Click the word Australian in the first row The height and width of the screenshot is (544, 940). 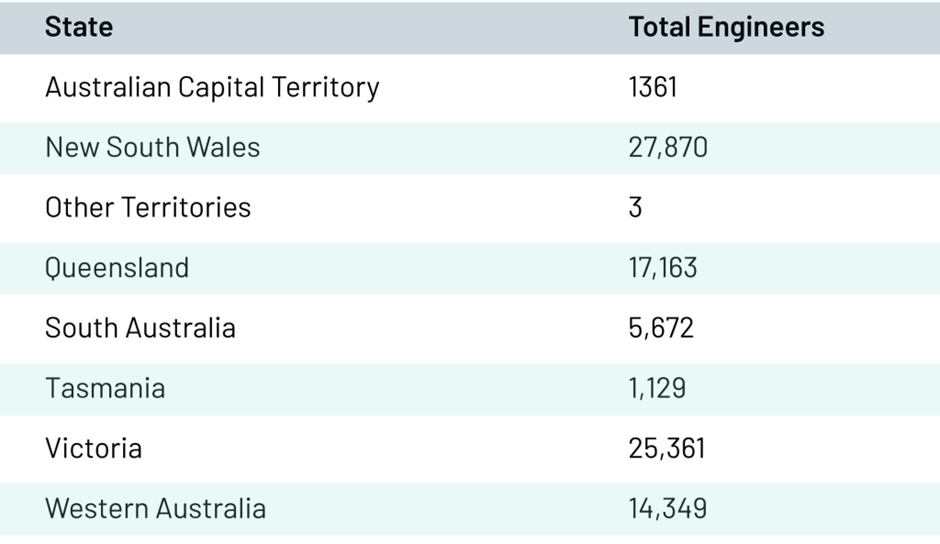pyautogui.click(x=108, y=87)
